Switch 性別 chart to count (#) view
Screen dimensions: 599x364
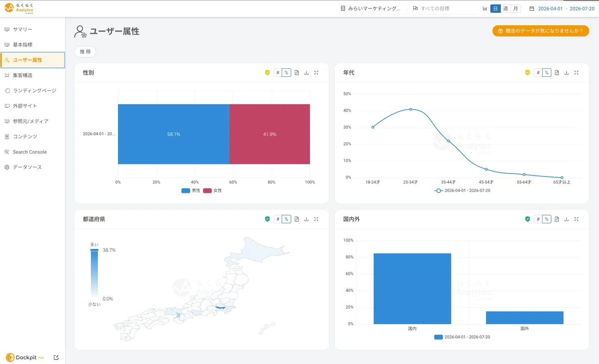point(278,73)
